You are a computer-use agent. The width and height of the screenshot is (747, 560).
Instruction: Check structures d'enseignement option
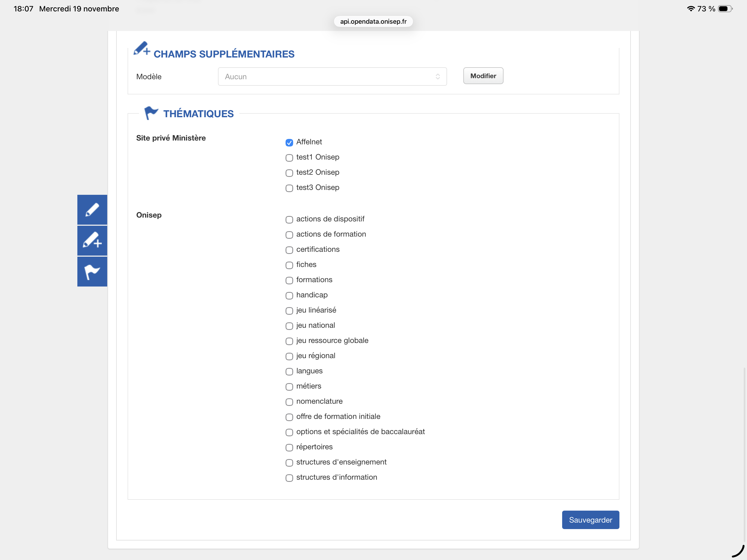(x=289, y=462)
